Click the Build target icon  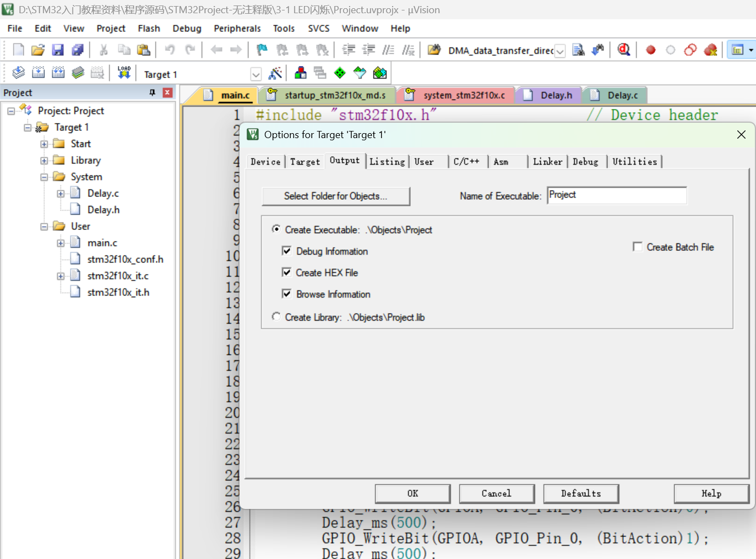pyautogui.click(x=38, y=73)
